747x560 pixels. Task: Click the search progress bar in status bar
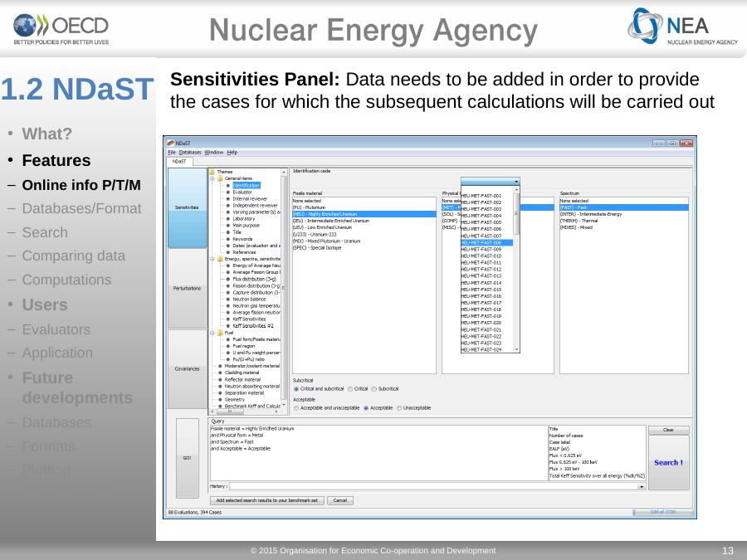(x=662, y=512)
